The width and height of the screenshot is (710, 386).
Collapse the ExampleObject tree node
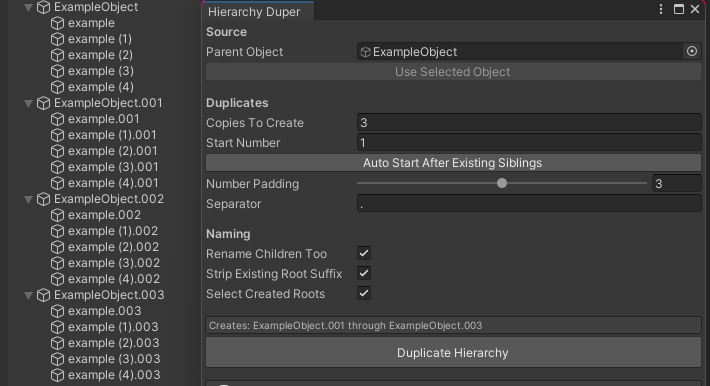click(29, 8)
